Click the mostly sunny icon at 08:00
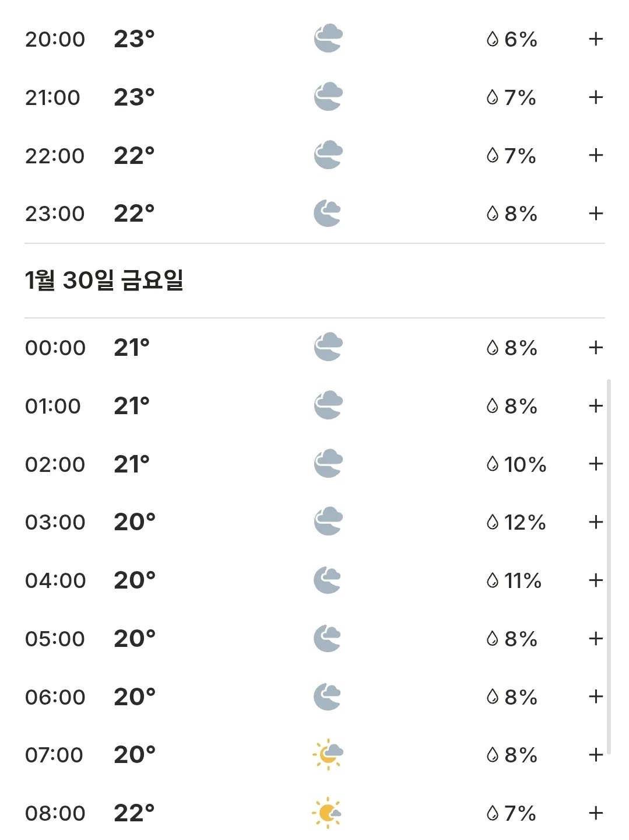629x840 pixels. point(327,813)
